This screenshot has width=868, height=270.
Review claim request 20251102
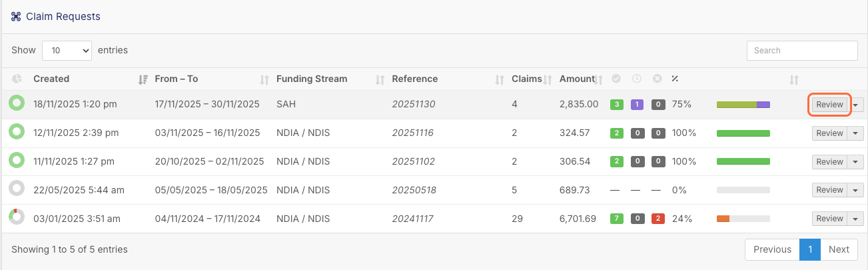pos(830,161)
